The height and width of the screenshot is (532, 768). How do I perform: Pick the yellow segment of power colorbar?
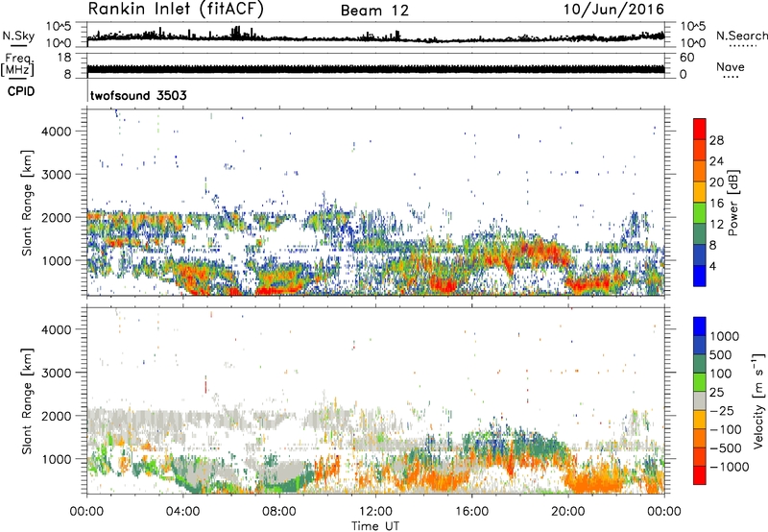[x=700, y=192]
